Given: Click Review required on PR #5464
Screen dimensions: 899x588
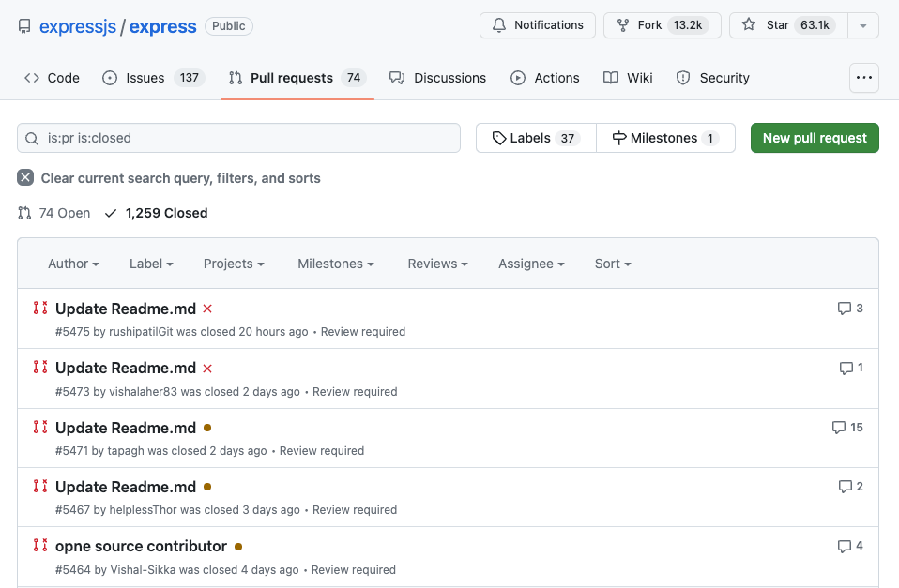Looking at the screenshot, I should (x=353, y=570).
